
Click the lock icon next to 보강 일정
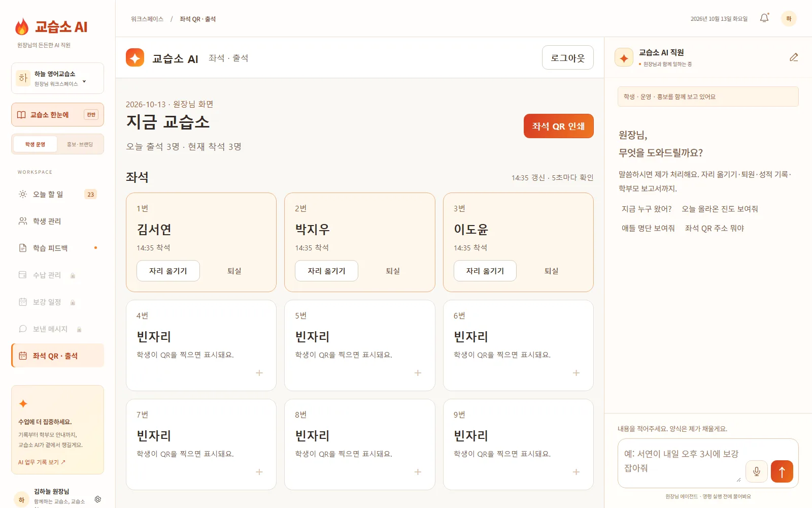73,302
